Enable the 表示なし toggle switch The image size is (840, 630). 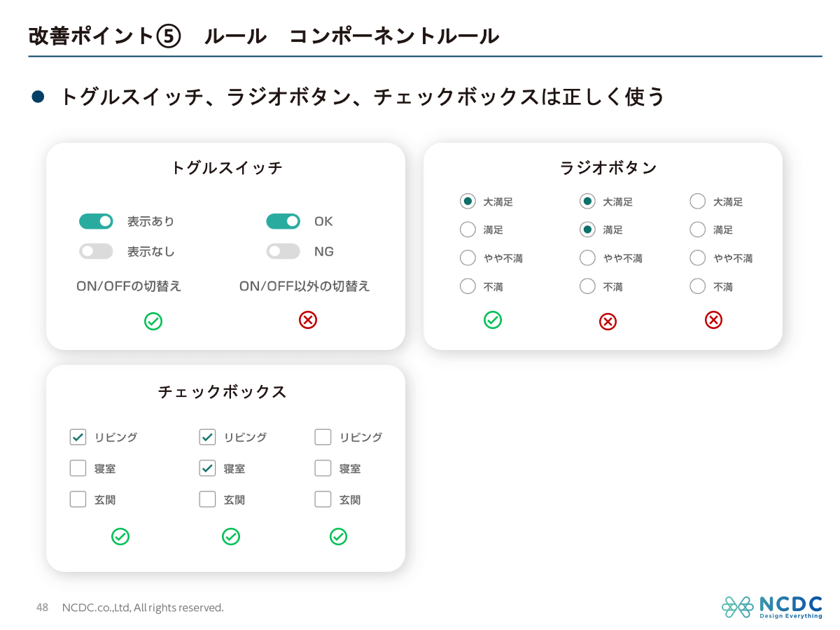click(96, 251)
